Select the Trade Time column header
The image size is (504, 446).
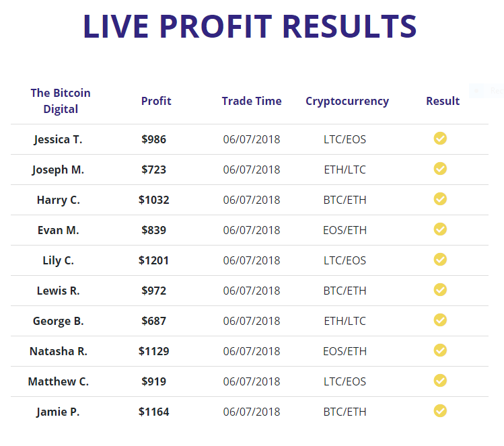click(x=252, y=101)
